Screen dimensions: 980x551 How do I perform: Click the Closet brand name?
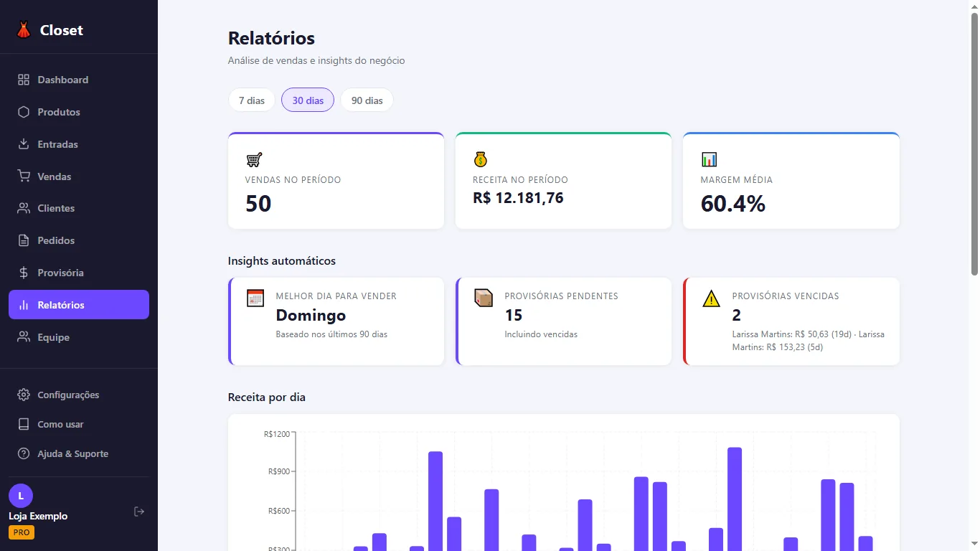pos(62,30)
